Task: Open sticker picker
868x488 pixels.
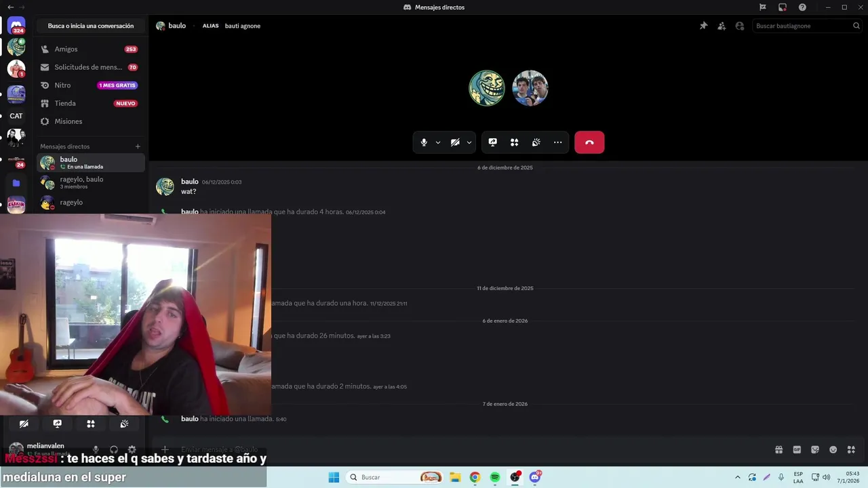Action: (815, 449)
